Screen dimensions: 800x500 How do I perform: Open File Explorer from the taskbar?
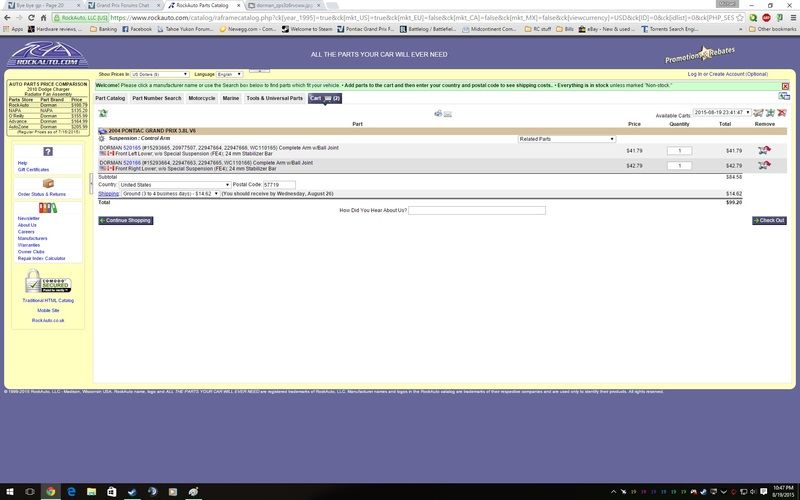coord(91,491)
